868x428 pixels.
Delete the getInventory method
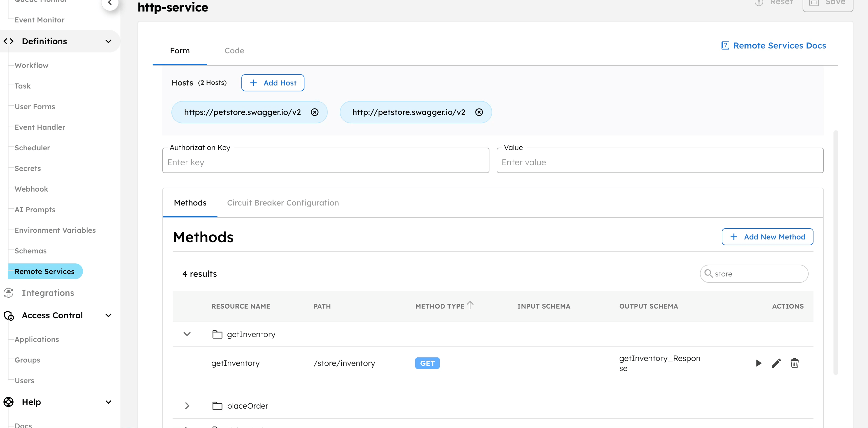tap(794, 363)
